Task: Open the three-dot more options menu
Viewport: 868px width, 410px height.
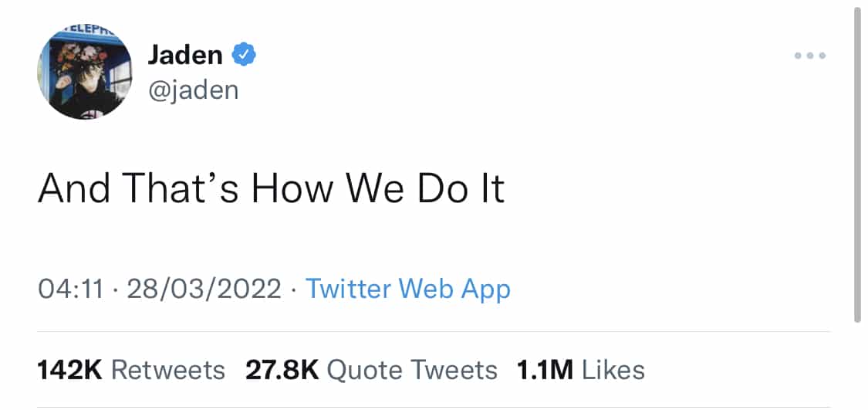Action: 810,56
